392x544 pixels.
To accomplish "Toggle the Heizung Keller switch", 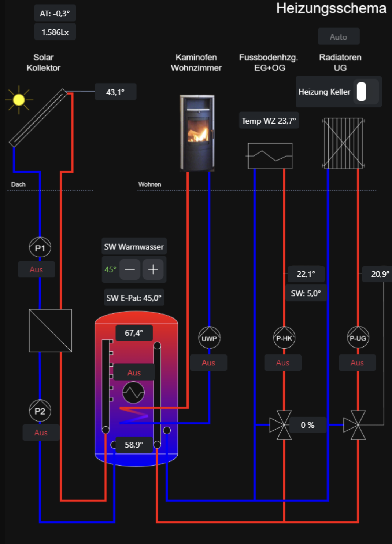I will pos(362,92).
